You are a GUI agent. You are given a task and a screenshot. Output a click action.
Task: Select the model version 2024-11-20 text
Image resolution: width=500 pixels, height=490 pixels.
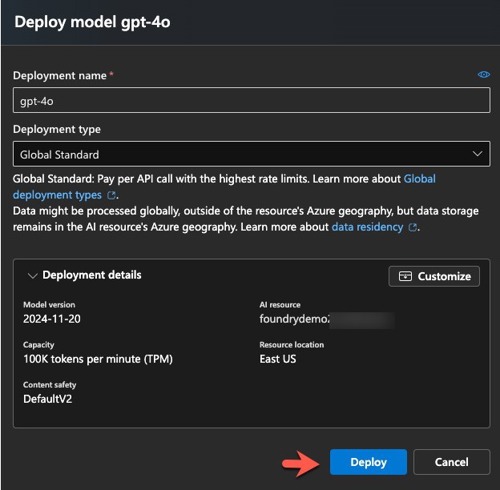[x=52, y=319]
